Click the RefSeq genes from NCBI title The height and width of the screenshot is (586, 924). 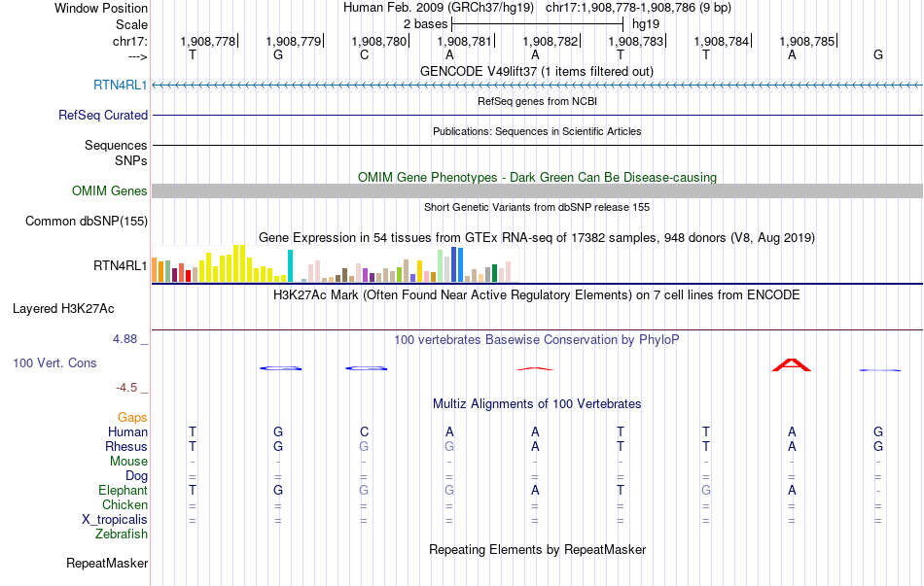(x=537, y=101)
